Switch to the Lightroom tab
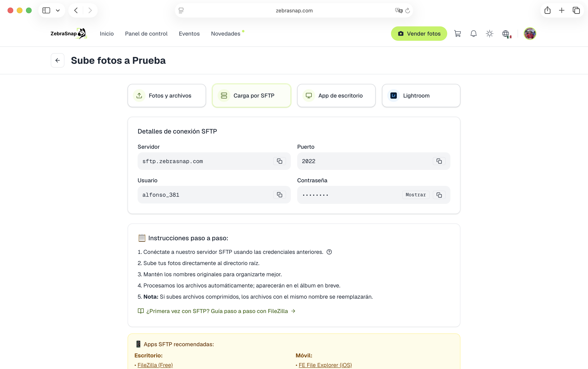 click(421, 96)
